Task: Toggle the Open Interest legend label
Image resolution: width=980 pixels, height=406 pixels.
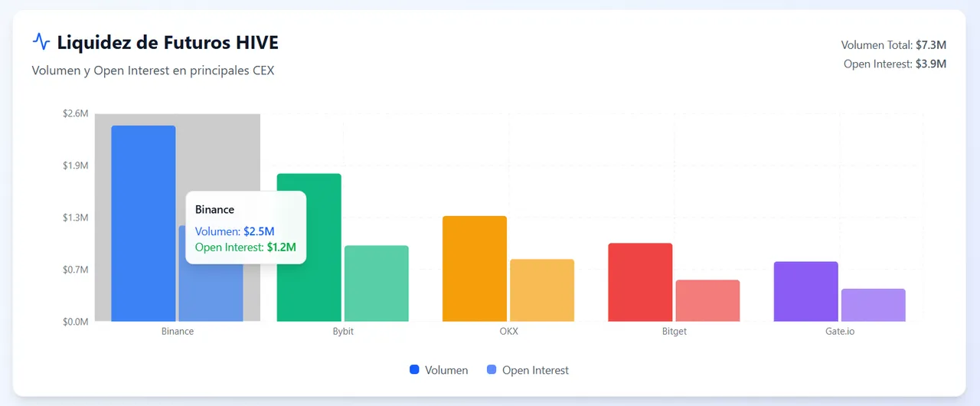Action: 535,370
